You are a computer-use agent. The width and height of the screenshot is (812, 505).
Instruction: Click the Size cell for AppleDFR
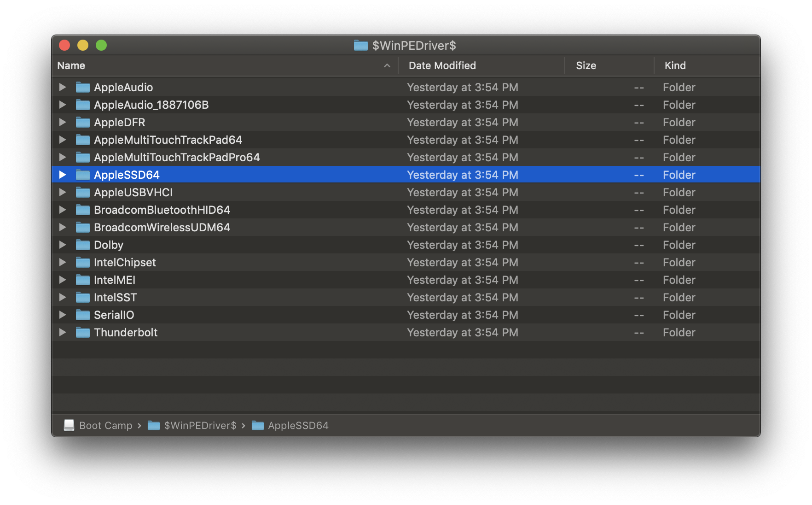point(639,123)
